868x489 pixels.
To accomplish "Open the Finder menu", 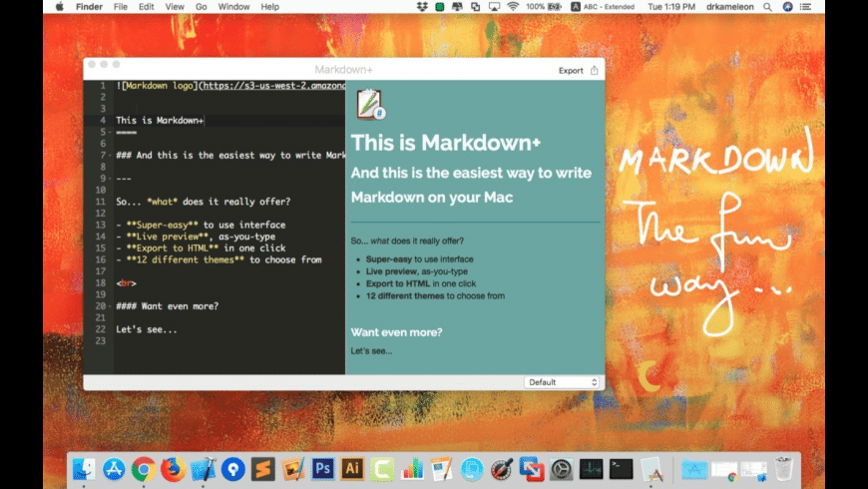I will (89, 7).
